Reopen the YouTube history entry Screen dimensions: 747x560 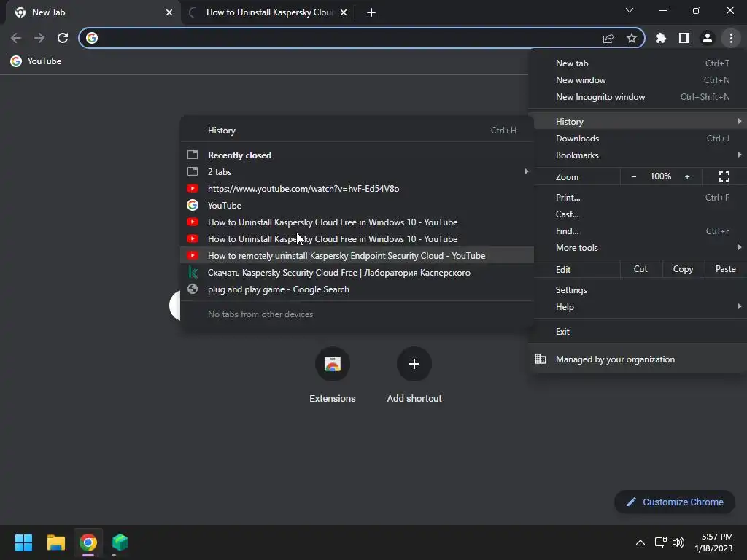coord(357,205)
